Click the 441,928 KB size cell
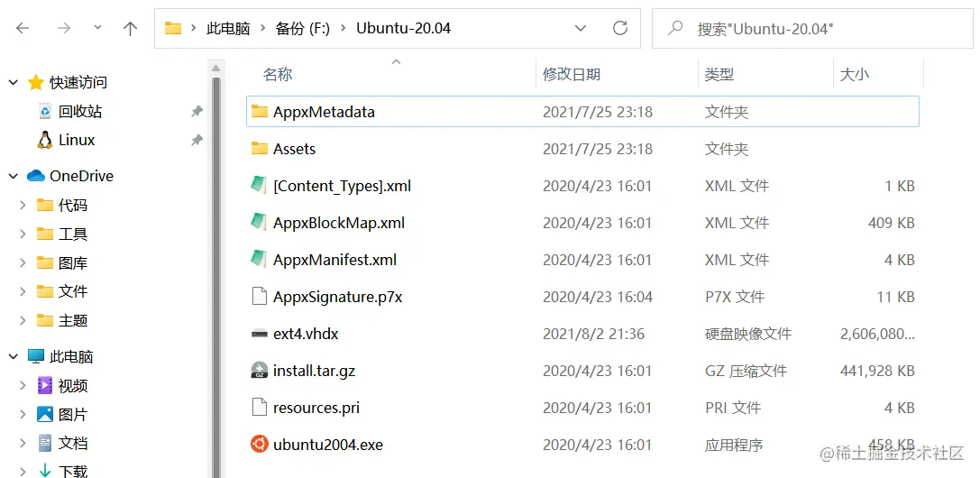 coord(877,371)
